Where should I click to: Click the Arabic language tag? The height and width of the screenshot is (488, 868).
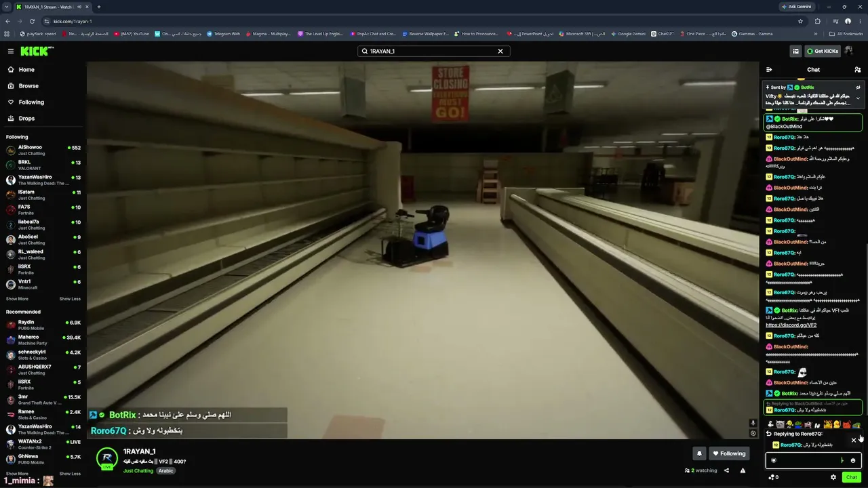[x=166, y=470]
